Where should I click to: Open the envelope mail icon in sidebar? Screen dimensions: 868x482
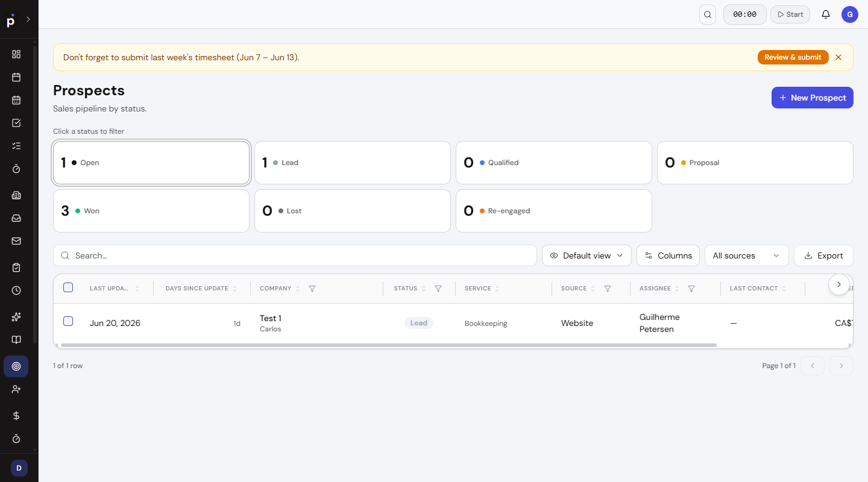pos(16,241)
